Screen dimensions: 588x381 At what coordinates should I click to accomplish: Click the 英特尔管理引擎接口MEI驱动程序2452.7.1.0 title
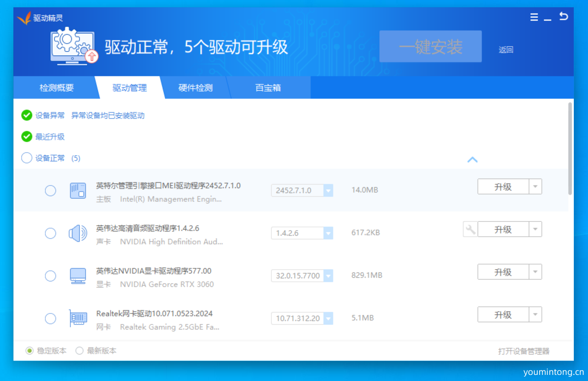coord(169,185)
